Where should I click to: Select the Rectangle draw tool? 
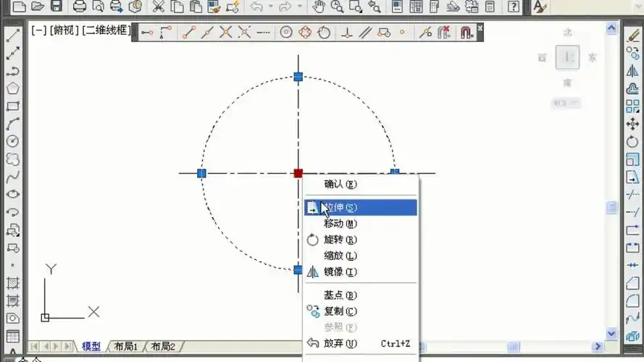(x=13, y=106)
